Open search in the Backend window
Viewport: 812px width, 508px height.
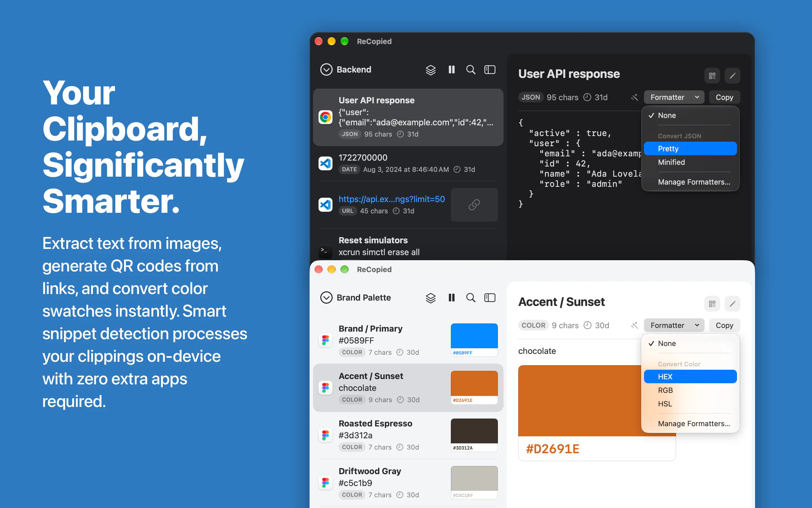[471, 69]
